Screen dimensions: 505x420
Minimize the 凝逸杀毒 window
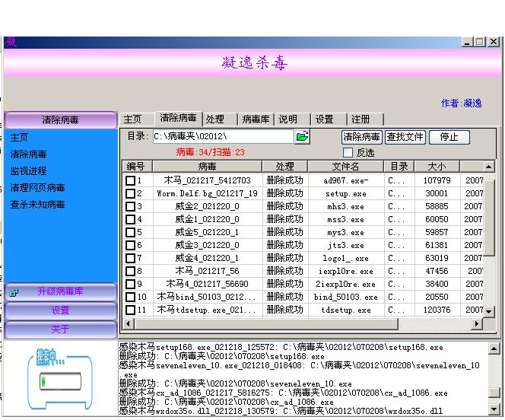467,42
